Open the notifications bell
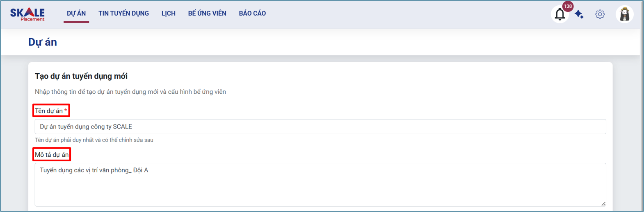This screenshot has height=212, width=644. (560, 15)
